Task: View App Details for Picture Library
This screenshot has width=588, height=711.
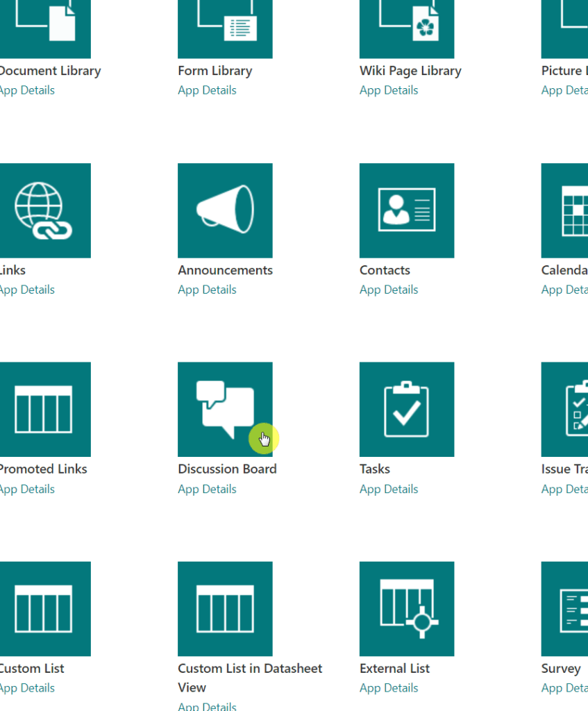Action: 564,90
